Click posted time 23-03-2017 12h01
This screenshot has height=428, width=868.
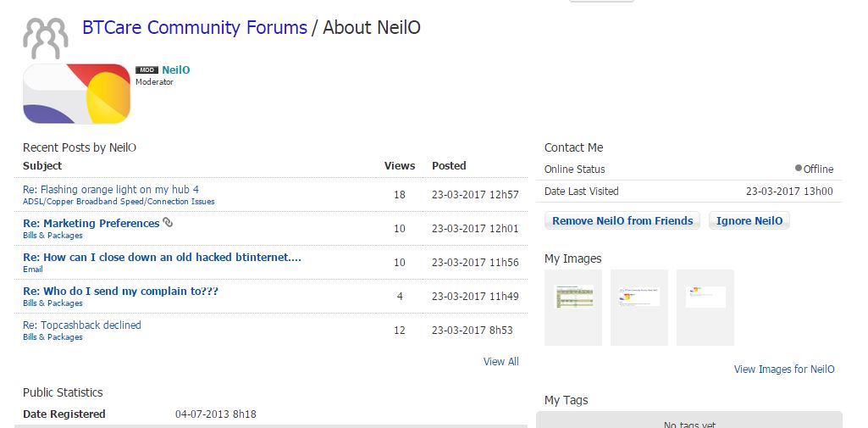point(475,228)
